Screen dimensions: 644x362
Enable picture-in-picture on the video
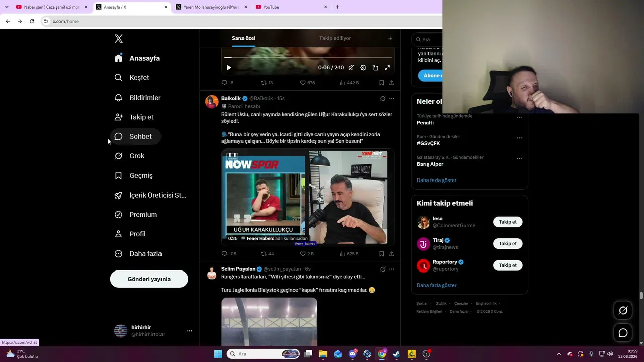tap(375, 68)
